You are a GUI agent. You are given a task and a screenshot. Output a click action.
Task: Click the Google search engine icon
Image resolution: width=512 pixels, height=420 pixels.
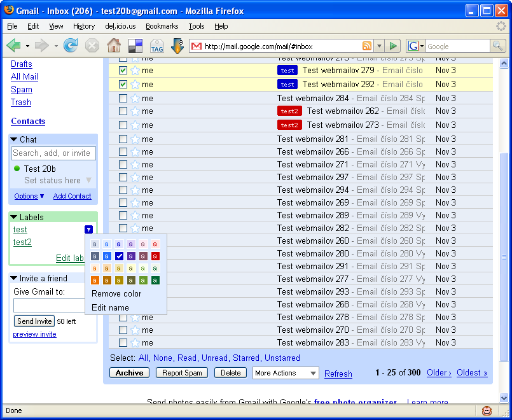click(x=413, y=46)
